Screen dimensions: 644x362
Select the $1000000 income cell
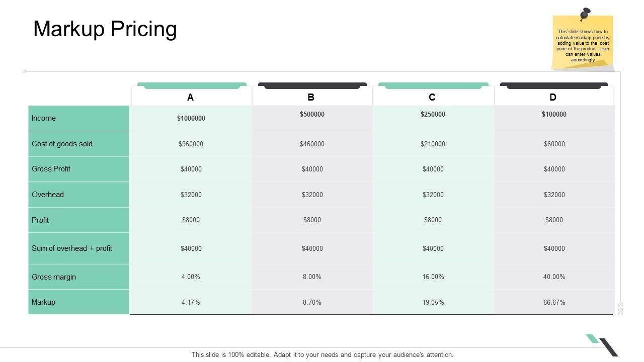pyautogui.click(x=191, y=119)
